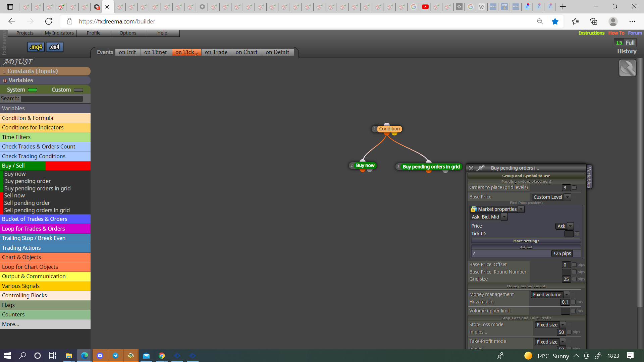The image size is (644, 362).
Task: Open the Forum link
Action: point(635,33)
